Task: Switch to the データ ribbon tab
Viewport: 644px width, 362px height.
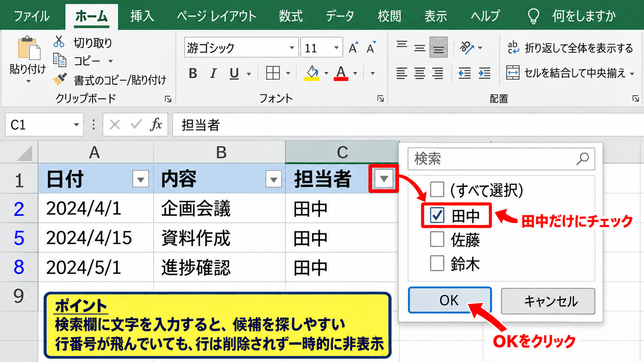Action: [x=340, y=16]
